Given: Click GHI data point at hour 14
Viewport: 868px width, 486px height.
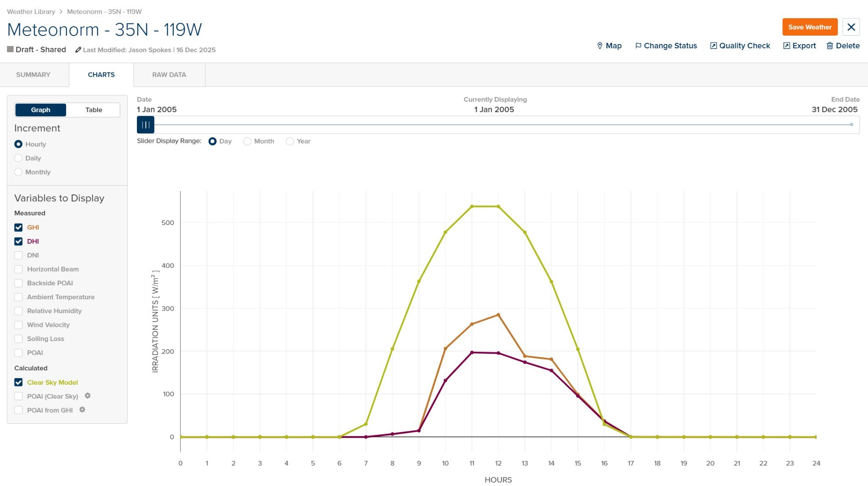Looking at the screenshot, I should point(551,359).
